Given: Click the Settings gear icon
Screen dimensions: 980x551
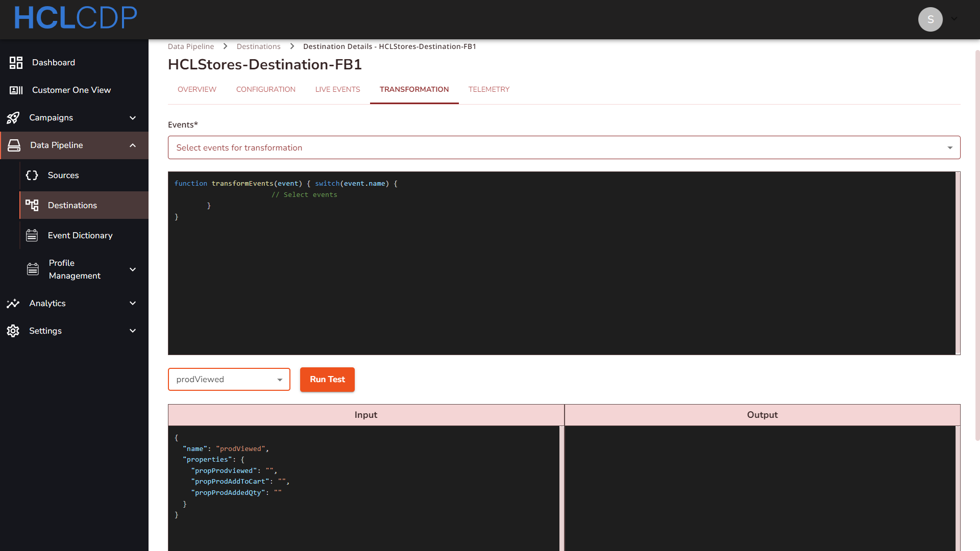Looking at the screenshot, I should click(13, 331).
